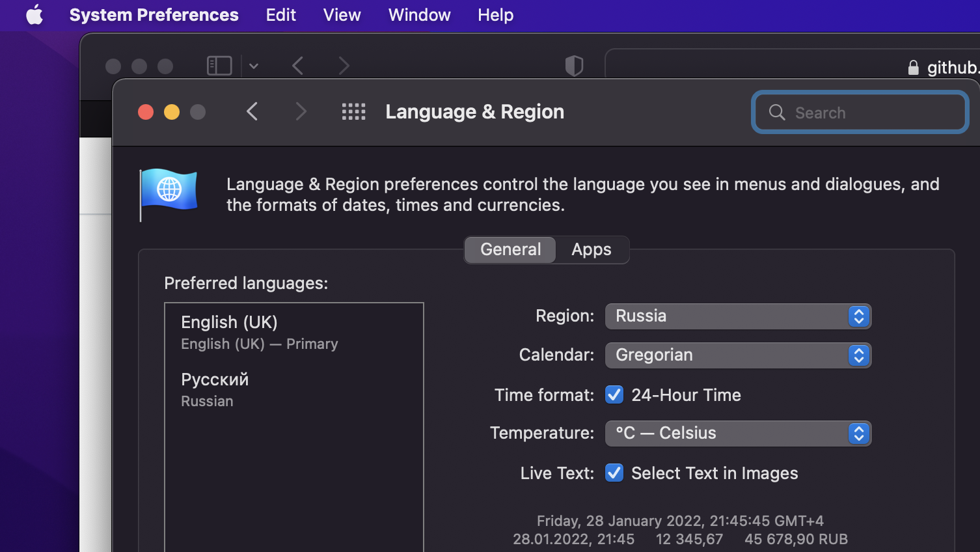Select the General tab
The width and height of the screenshot is (980, 552).
click(x=510, y=249)
